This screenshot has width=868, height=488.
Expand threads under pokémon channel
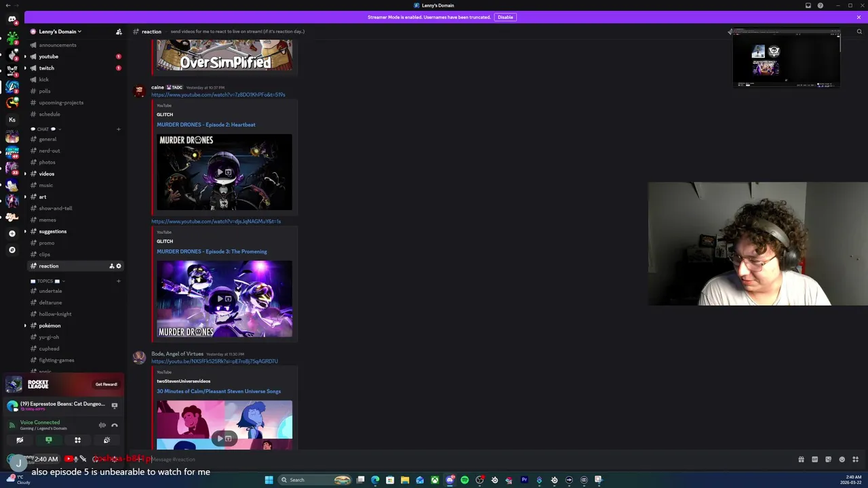coord(25,325)
